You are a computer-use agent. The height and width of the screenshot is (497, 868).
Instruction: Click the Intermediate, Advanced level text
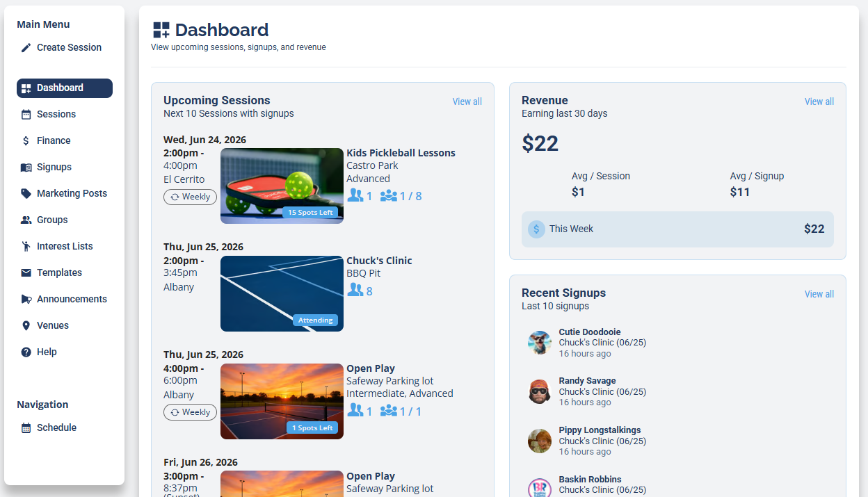click(x=400, y=393)
